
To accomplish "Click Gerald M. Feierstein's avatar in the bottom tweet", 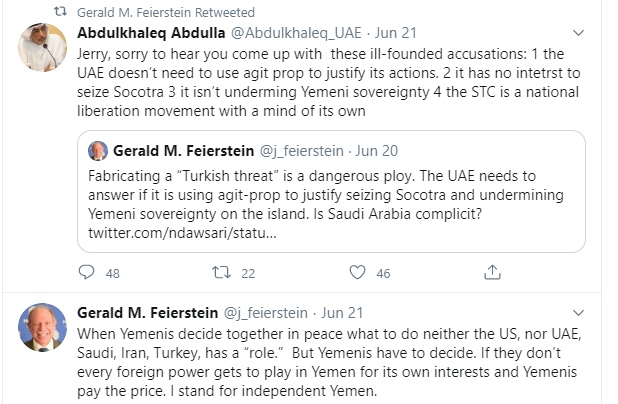I will pos(42,326).
